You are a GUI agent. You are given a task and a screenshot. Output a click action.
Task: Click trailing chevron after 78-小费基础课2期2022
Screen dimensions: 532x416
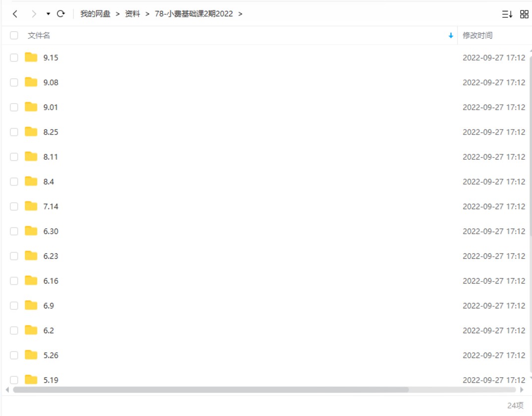[240, 14]
